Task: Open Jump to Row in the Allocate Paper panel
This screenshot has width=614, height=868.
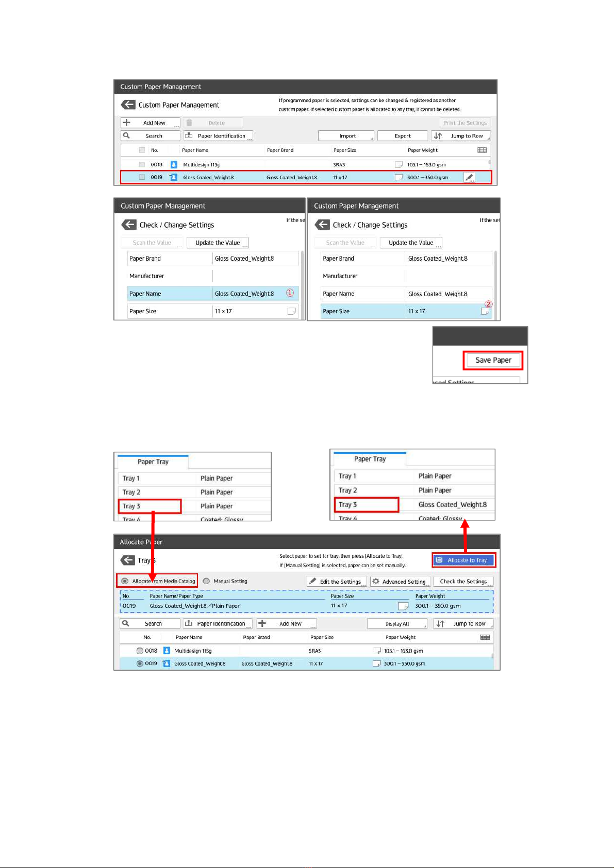Action: point(463,624)
